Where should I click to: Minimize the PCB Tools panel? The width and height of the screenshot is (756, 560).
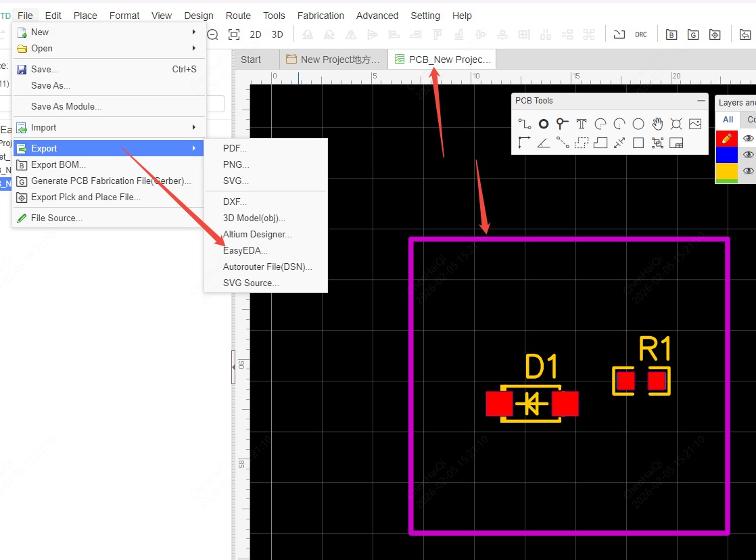click(701, 101)
